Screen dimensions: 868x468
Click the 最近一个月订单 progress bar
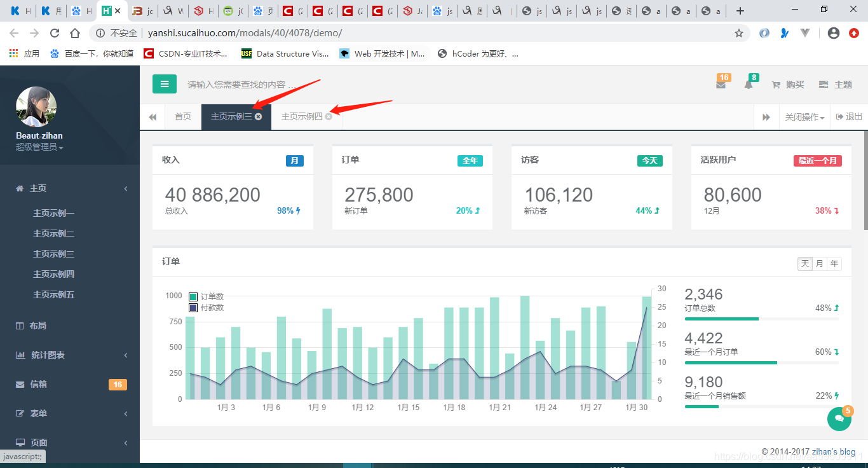pos(761,362)
